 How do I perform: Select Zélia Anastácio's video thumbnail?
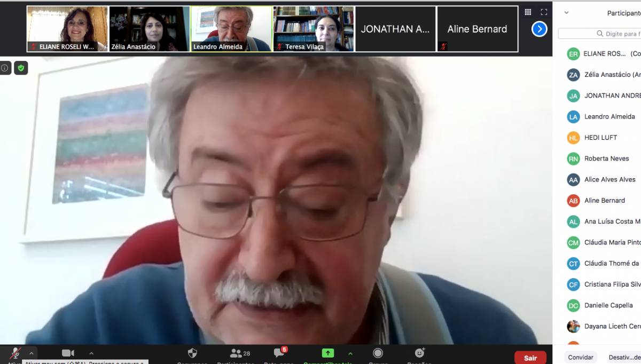(149, 29)
